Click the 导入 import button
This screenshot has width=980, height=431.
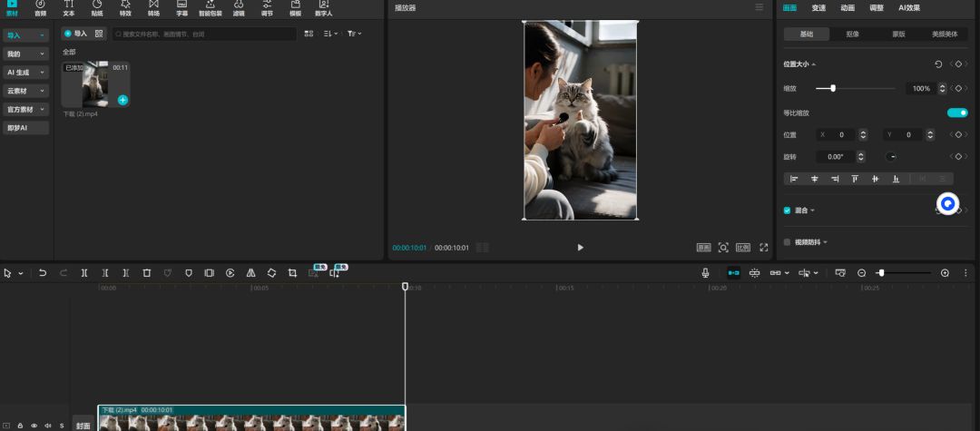pyautogui.click(x=76, y=34)
